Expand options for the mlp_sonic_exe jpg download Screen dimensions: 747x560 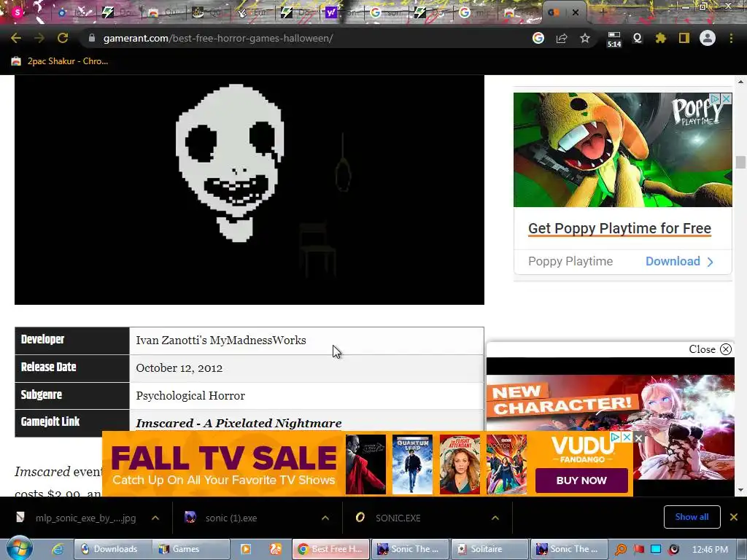[155, 518]
